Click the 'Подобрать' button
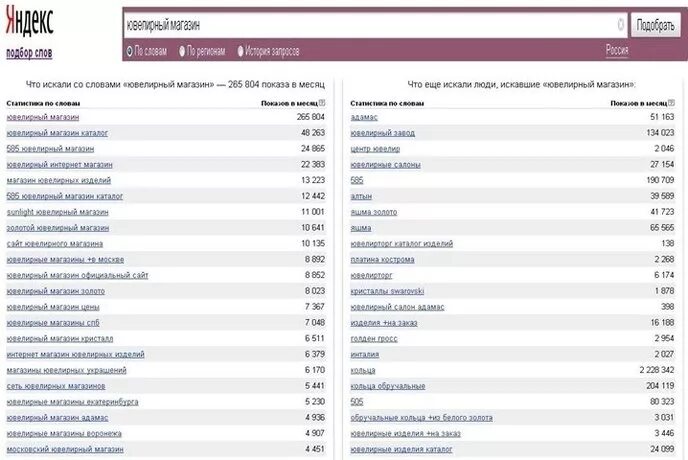 click(655, 24)
